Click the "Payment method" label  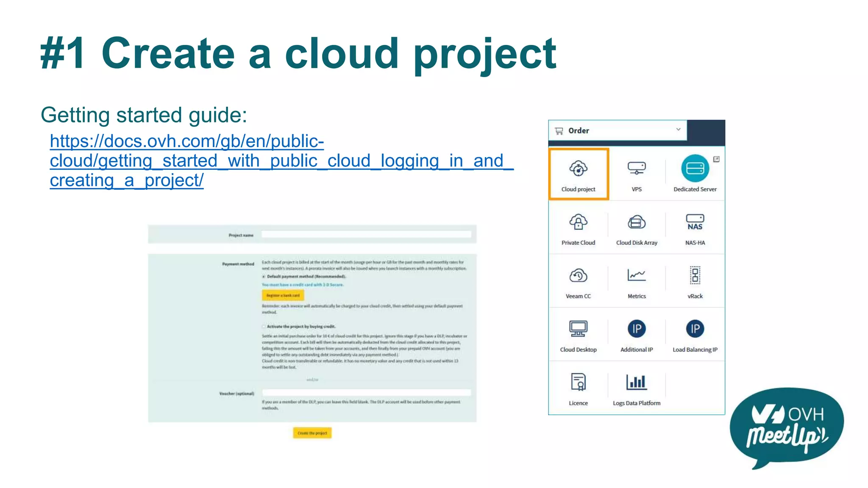pos(238,264)
